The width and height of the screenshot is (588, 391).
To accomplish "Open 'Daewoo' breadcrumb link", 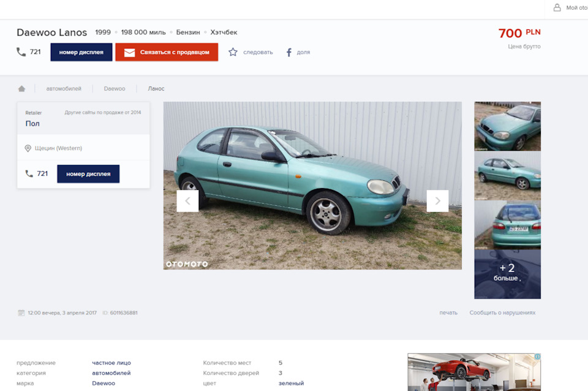I will click(x=115, y=88).
